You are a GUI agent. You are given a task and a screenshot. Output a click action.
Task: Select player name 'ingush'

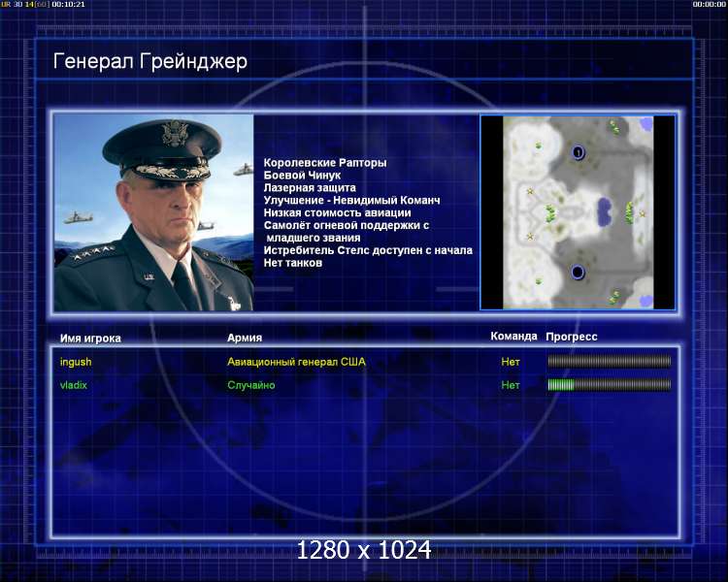(x=76, y=362)
